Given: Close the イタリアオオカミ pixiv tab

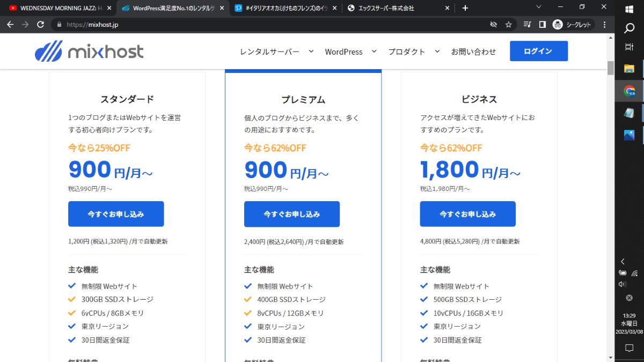Looking at the screenshot, I should click(334, 8).
